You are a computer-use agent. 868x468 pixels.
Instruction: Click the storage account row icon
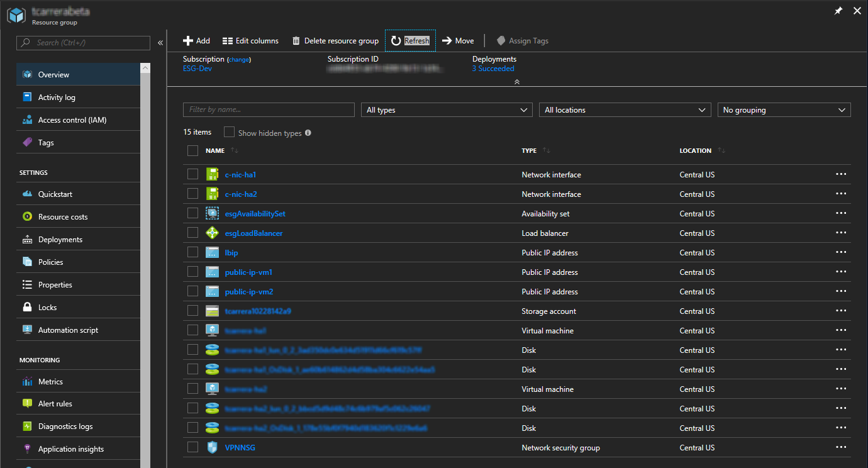point(212,311)
